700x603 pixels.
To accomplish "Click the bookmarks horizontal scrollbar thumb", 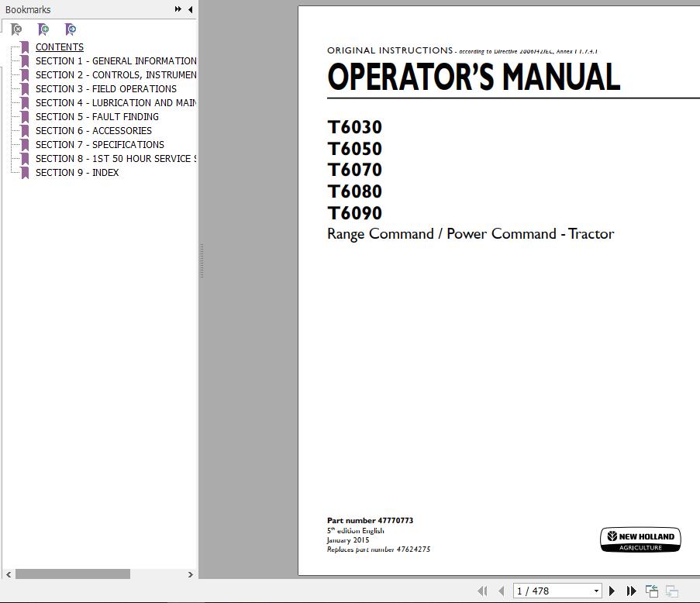I will pyautogui.click(x=73, y=574).
